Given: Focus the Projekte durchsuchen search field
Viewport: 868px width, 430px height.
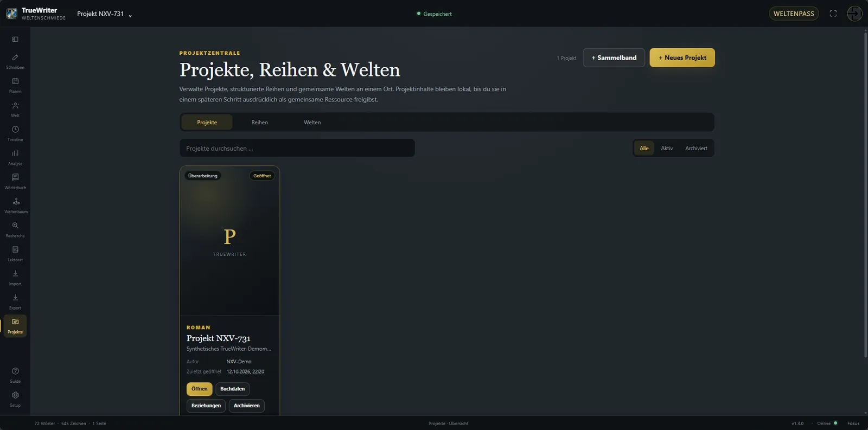Looking at the screenshot, I should 297,148.
